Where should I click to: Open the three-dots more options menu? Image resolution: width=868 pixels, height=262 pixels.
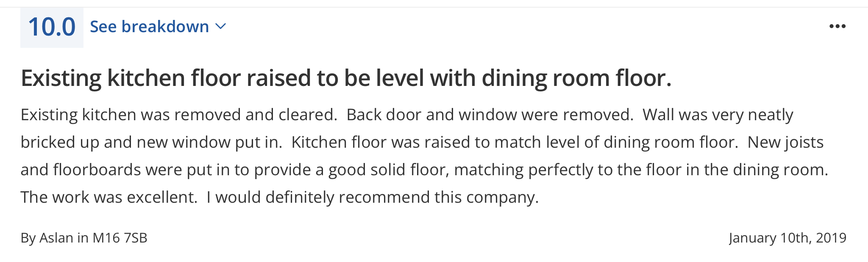pyautogui.click(x=837, y=26)
